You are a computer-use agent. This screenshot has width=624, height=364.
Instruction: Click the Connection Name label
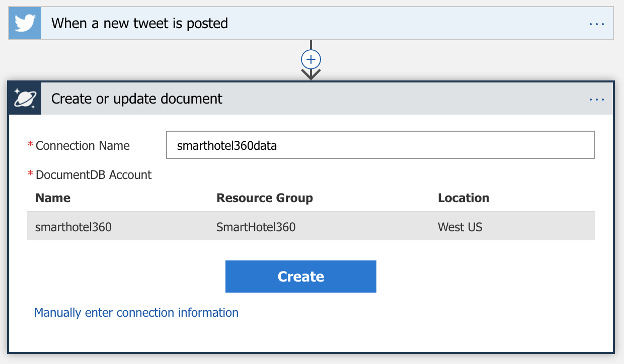click(x=83, y=146)
